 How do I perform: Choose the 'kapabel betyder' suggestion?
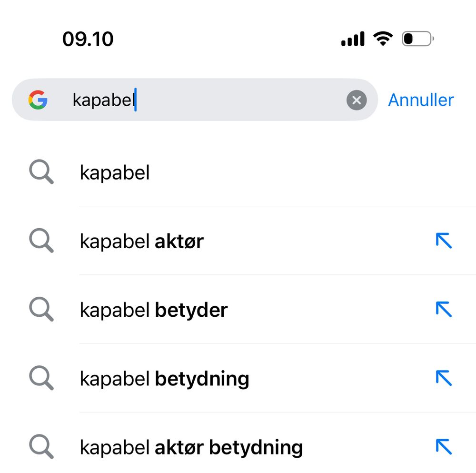153,310
